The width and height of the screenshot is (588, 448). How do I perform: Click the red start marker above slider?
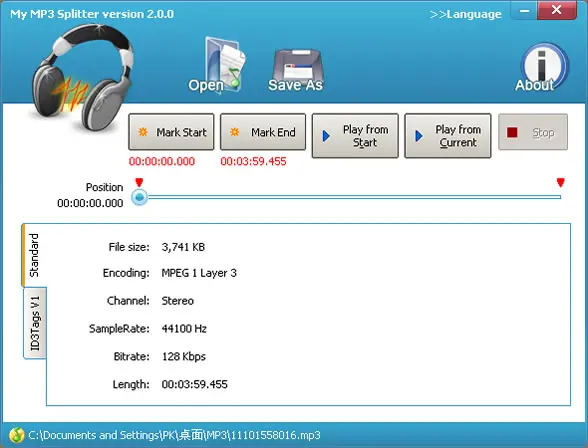pyautogui.click(x=139, y=182)
